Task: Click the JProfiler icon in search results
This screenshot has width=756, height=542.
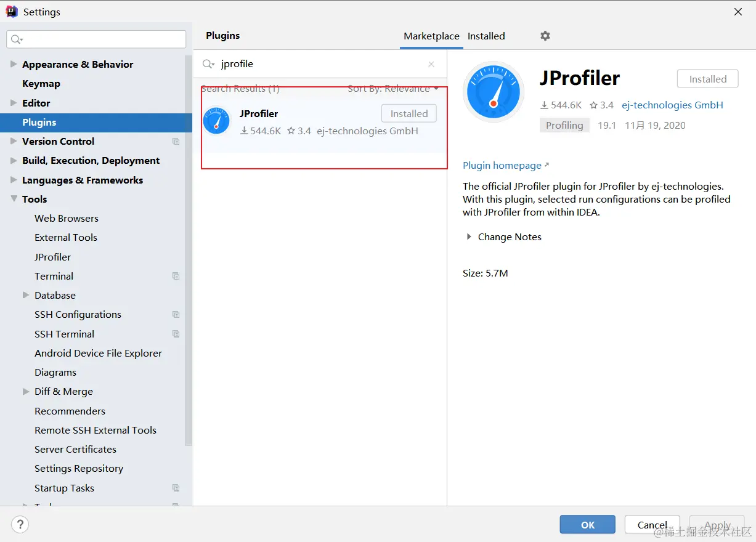Action: (x=216, y=121)
